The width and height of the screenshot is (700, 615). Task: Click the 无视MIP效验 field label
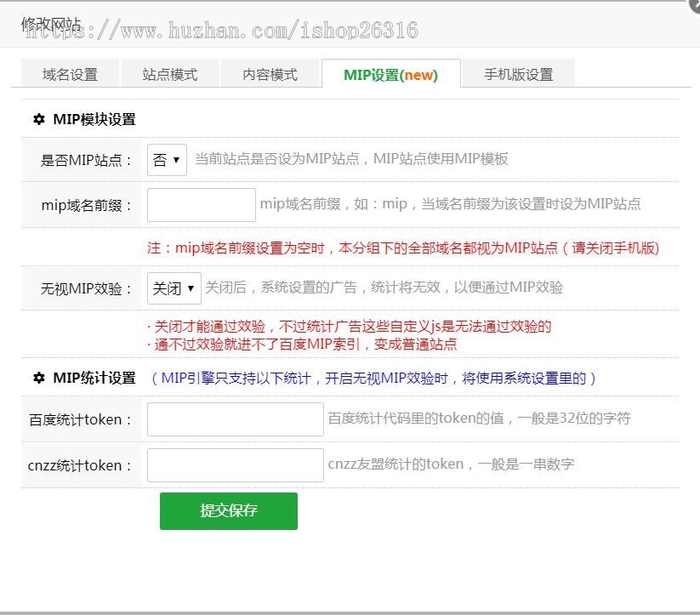pyautogui.click(x=87, y=289)
